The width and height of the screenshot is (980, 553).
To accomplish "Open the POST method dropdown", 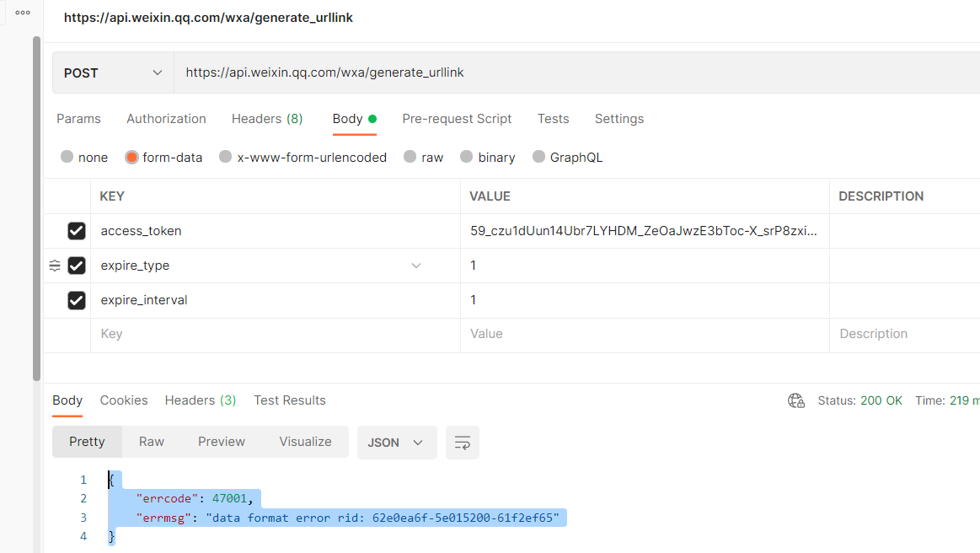I will click(113, 72).
